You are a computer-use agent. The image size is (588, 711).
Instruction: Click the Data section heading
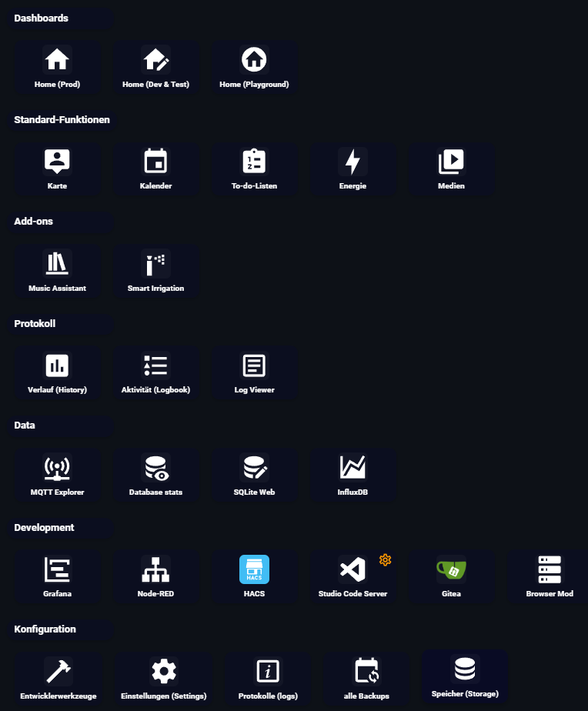coord(25,426)
